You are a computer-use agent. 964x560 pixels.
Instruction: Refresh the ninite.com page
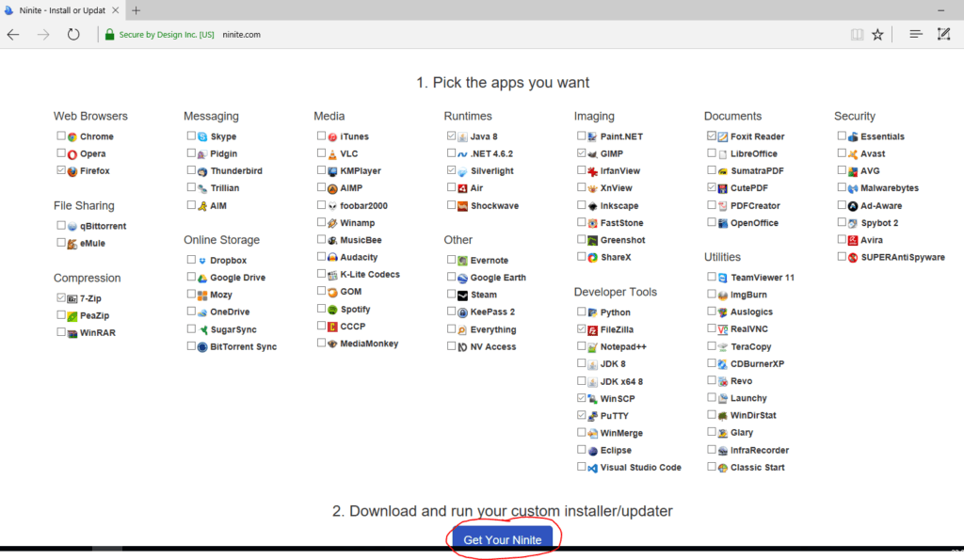point(73,35)
